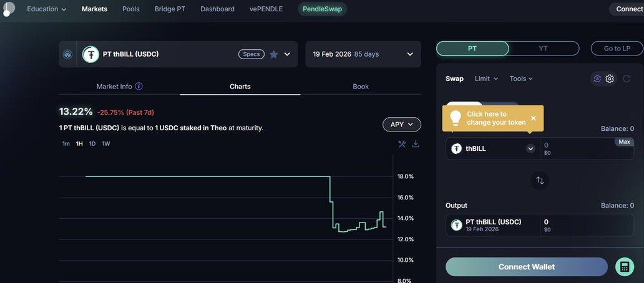Swap input and output token direction
The height and width of the screenshot is (283, 644).
pos(540,180)
